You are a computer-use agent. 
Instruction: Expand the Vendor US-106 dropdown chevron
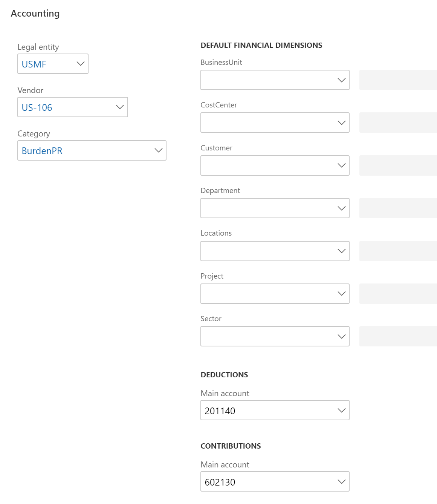[x=120, y=107]
